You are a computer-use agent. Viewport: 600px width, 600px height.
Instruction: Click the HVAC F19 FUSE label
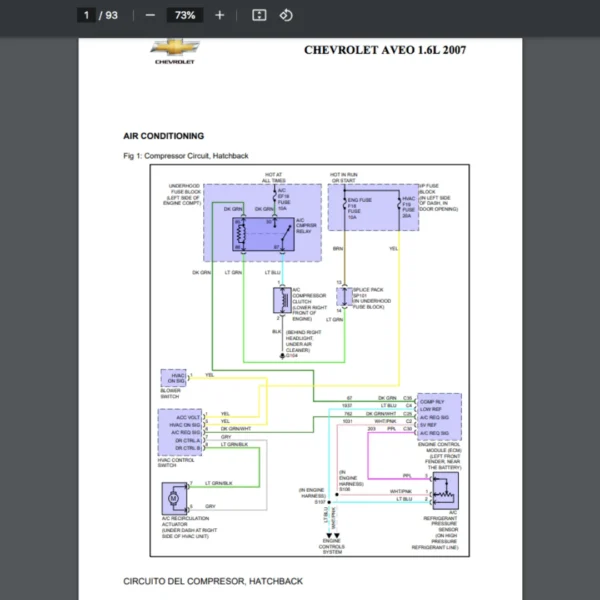408,207
